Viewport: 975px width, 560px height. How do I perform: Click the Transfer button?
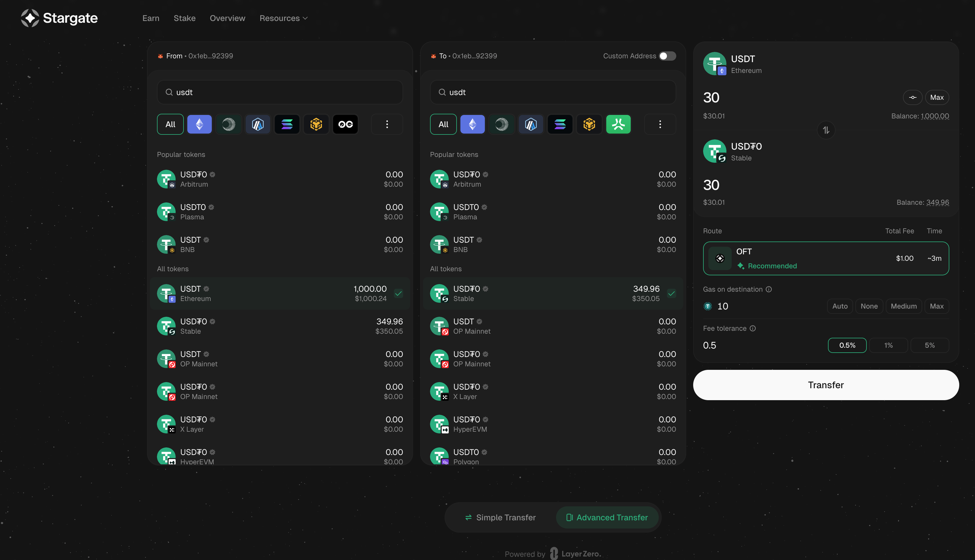point(825,385)
